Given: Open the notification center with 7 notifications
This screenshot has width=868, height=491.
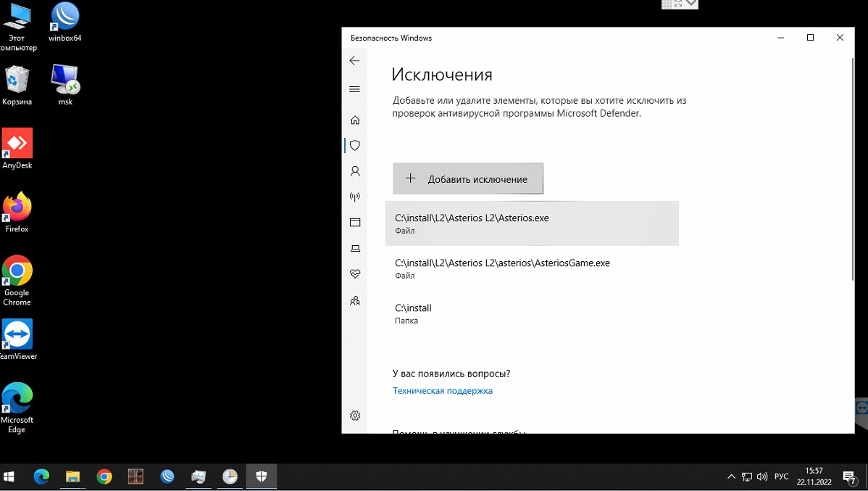Looking at the screenshot, I should (848, 476).
